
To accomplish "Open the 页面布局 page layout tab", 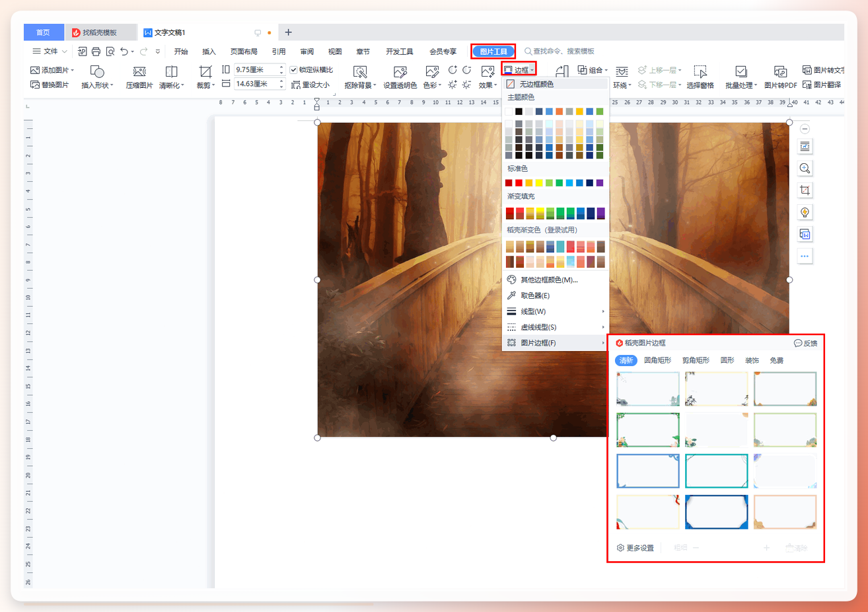I will coord(244,52).
